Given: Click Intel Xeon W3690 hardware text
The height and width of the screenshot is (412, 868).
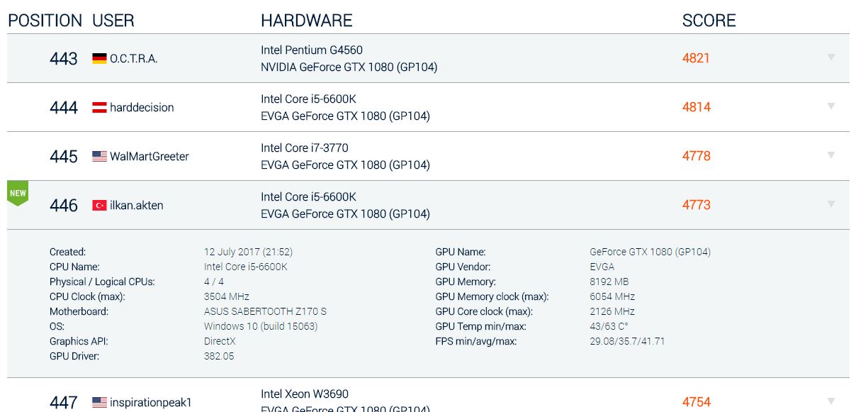Looking at the screenshot, I should [305, 394].
